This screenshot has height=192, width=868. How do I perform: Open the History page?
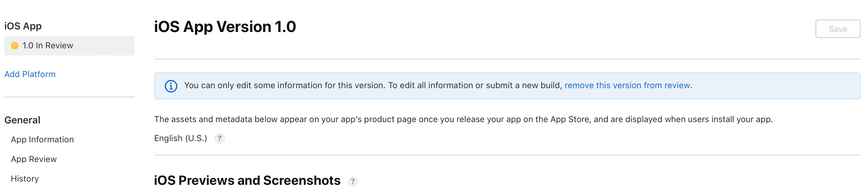pos(24,179)
